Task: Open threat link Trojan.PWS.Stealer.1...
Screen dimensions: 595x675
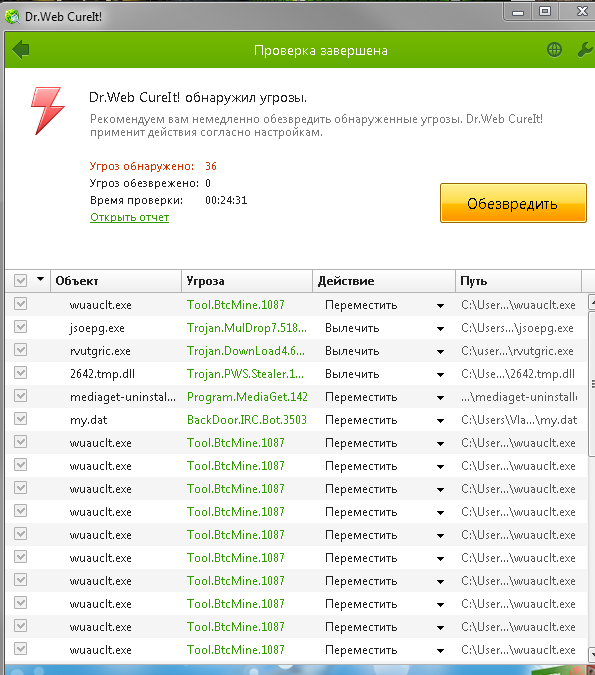Action: click(x=245, y=374)
